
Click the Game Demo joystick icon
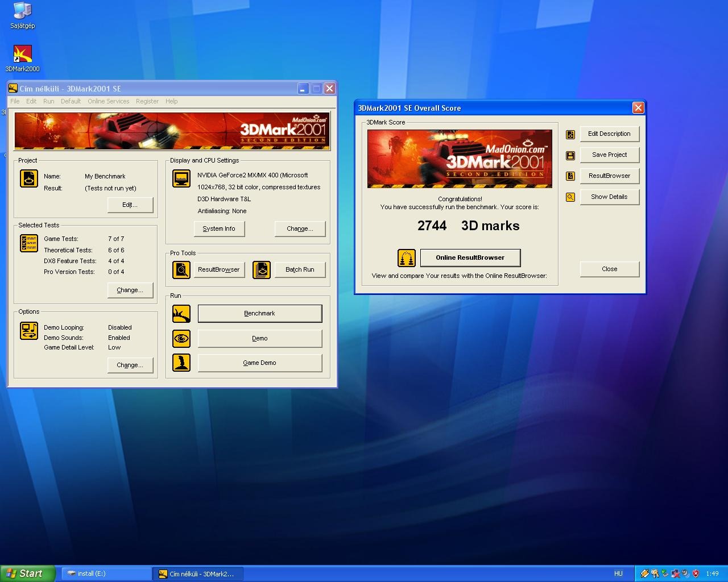pos(181,363)
